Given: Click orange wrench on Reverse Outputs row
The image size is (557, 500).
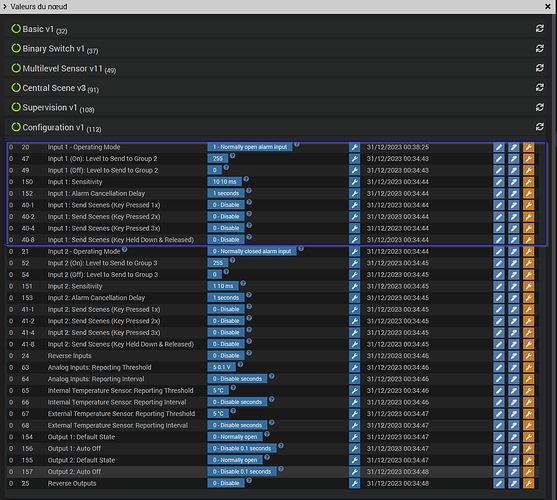Looking at the screenshot, I should point(528,483).
